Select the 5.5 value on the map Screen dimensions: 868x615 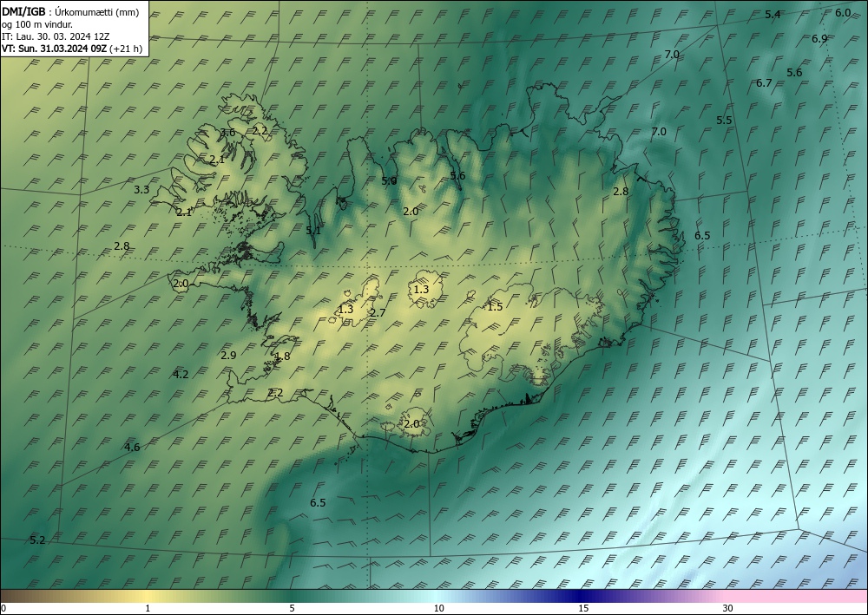point(724,120)
